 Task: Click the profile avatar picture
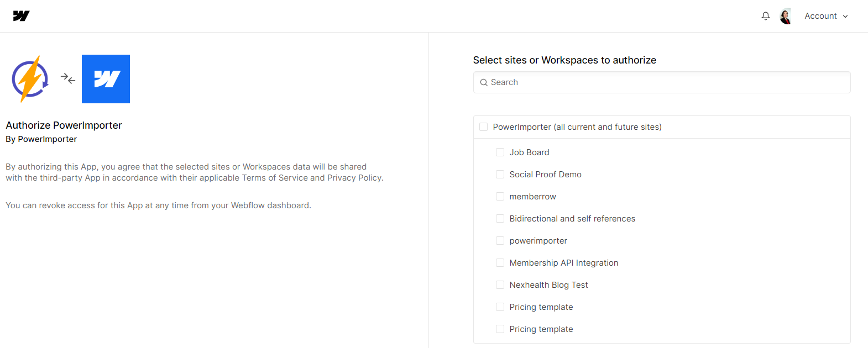[x=786, y=16]
